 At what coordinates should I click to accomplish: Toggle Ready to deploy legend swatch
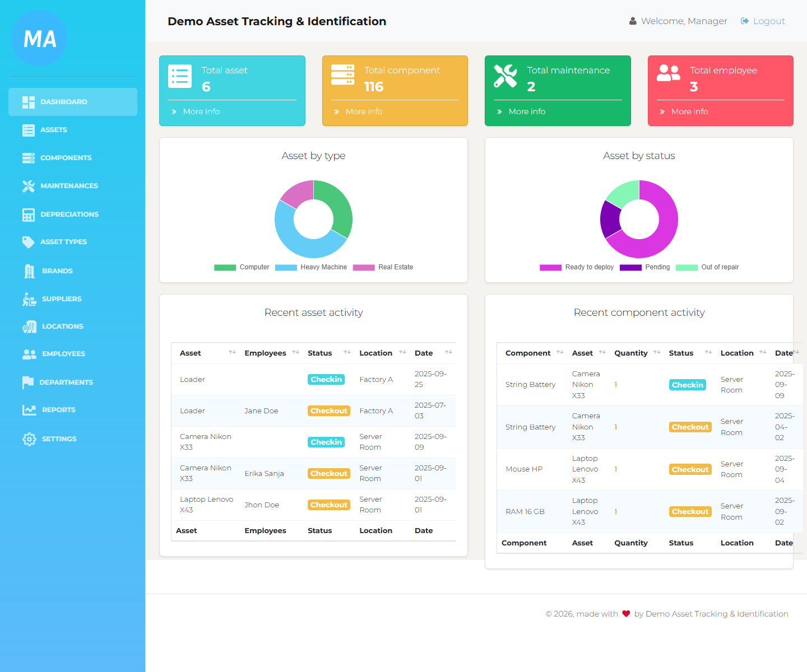pyautogui.click(x=550, y=268)
